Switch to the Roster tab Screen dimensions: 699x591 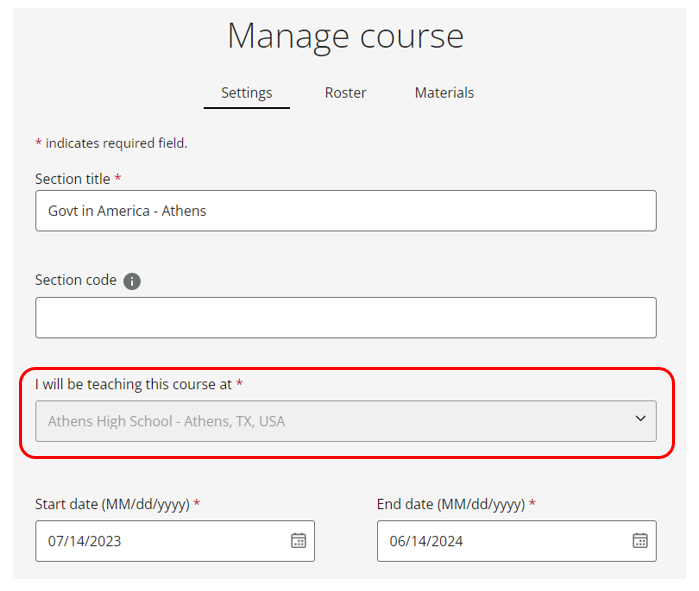pos(345,93)
